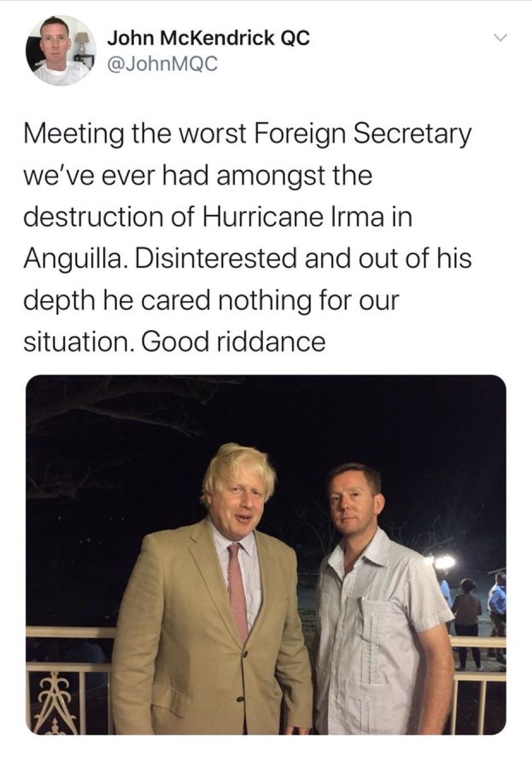Click John McKendrick QC's profile avatar

click(x=60, y=50)
